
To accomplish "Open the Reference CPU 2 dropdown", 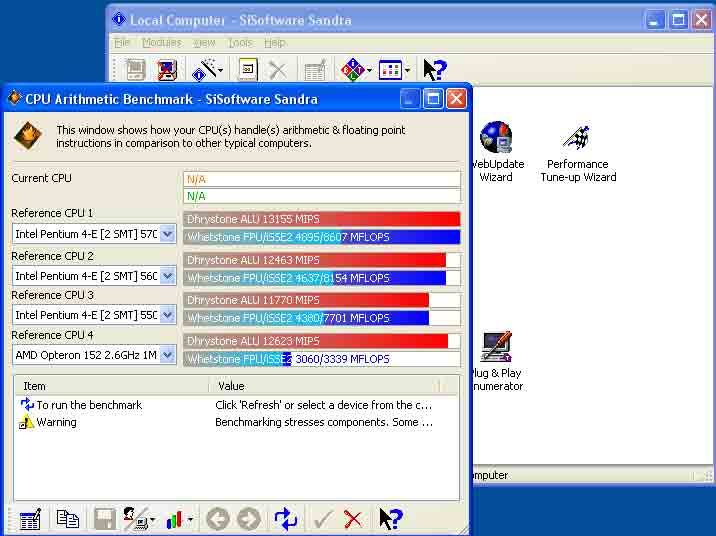I will coord(168,276).
